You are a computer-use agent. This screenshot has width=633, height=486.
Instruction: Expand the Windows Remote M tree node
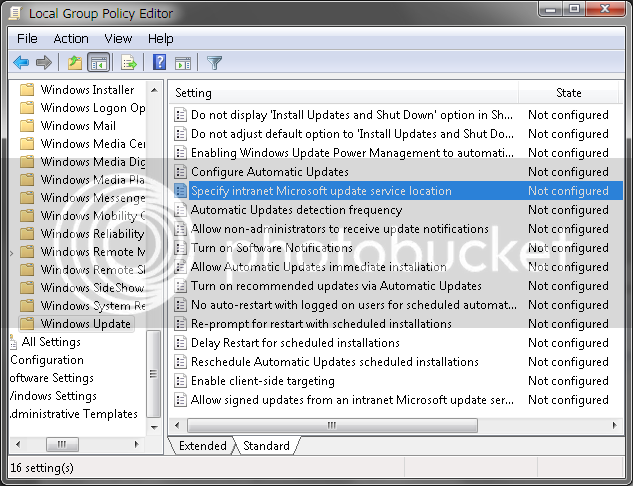coord(12,253)
